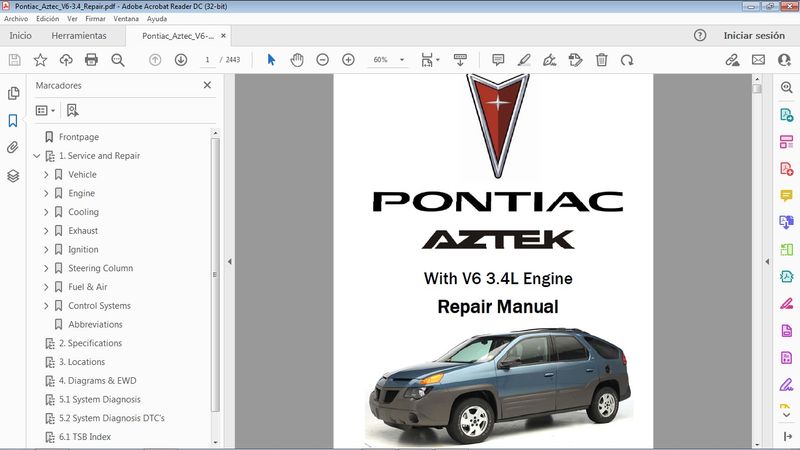Share a link to the file

point(733,60)
